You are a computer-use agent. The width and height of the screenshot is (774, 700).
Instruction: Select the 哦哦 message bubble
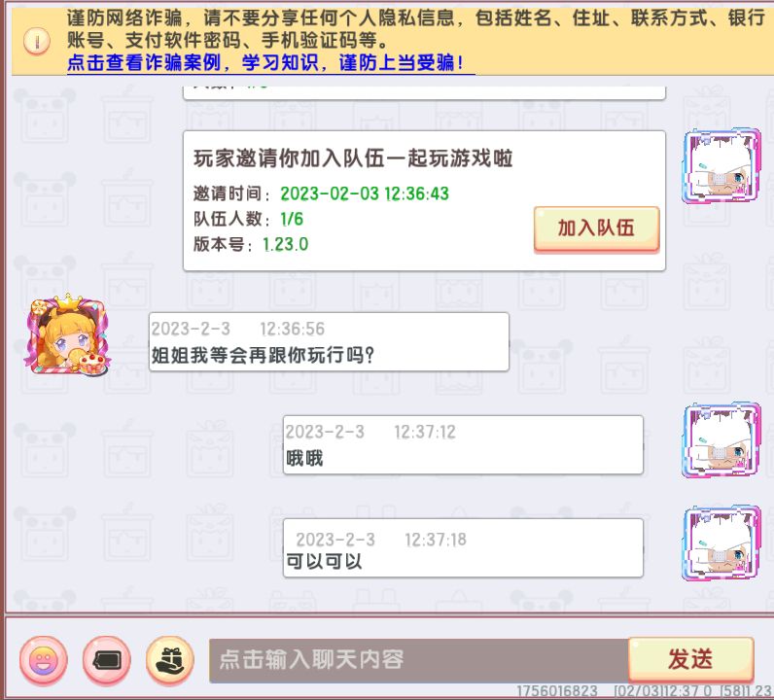[463, 444]
